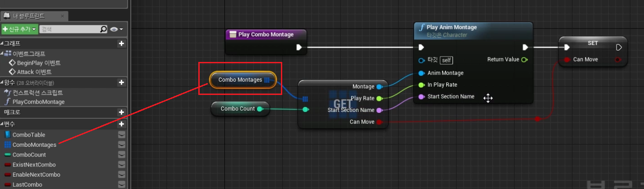
Task: Collapse the 함수 section
Action: coord(2,83)
